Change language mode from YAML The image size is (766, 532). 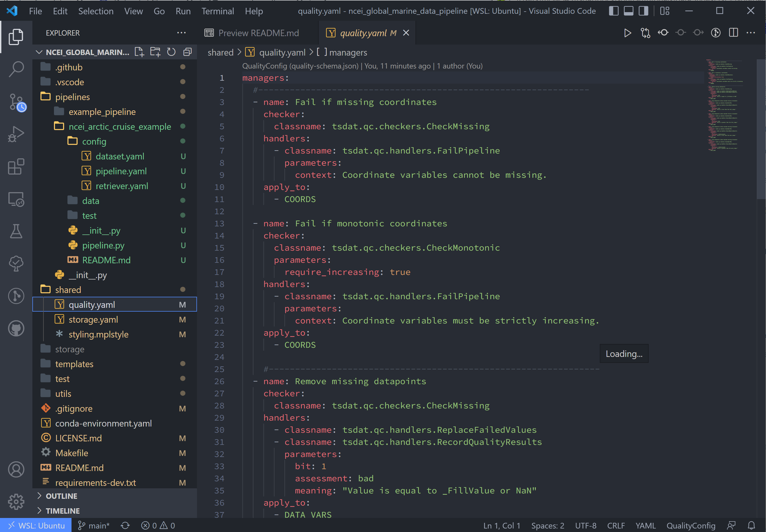click(645, 525)
